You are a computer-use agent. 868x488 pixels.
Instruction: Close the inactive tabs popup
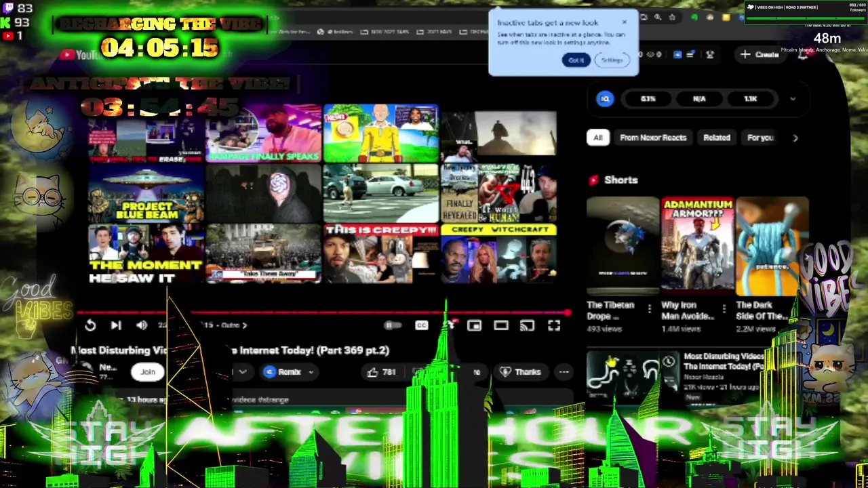point(625,22)
